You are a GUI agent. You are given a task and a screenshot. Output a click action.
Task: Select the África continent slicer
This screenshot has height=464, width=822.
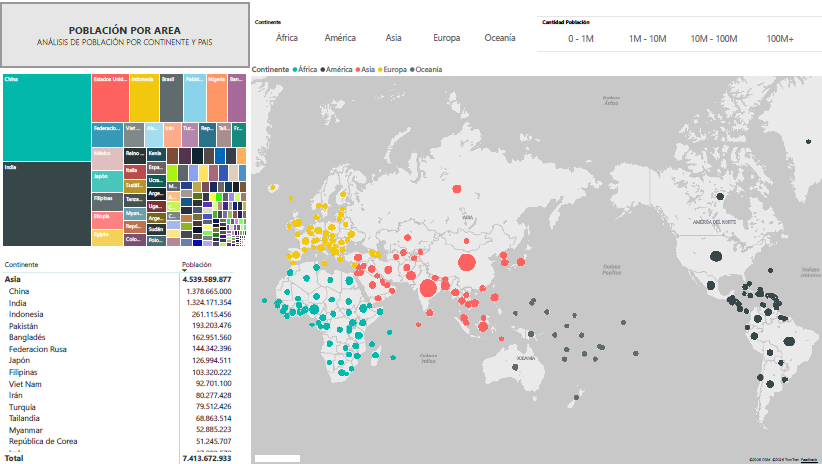(287, 38)
